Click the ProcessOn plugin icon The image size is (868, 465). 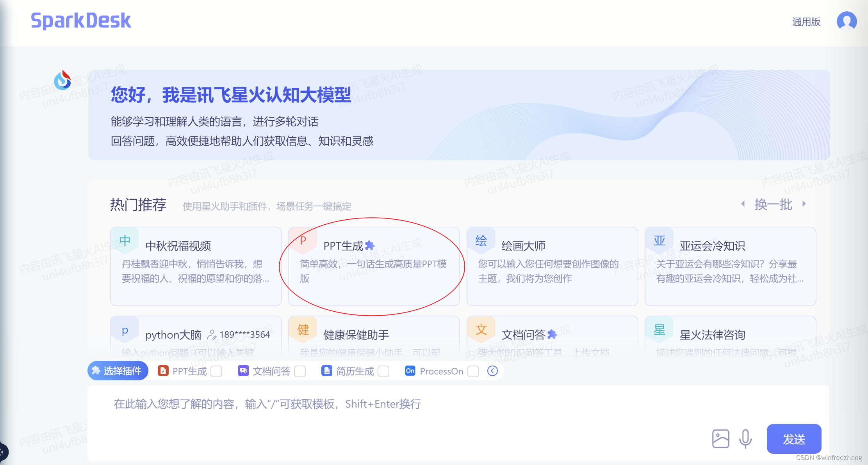pos(410,371)
